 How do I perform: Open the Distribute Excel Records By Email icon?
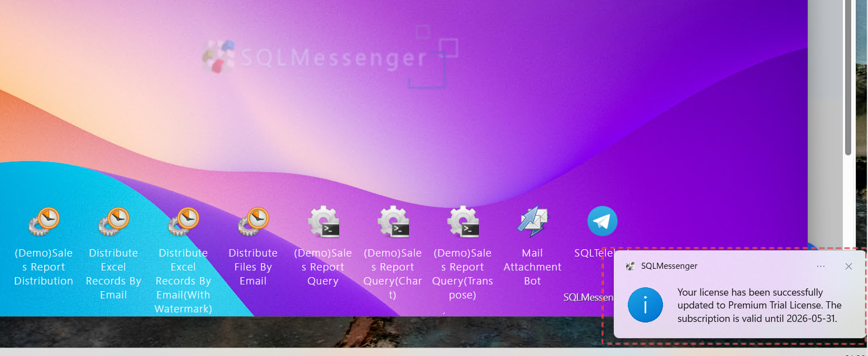tap(114, 221)
